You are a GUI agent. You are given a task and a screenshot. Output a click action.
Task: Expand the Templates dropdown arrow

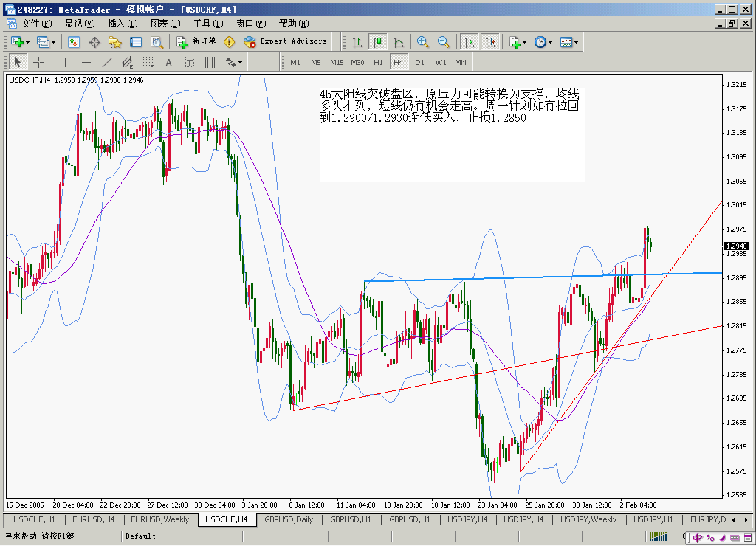(x=576, y=42)
